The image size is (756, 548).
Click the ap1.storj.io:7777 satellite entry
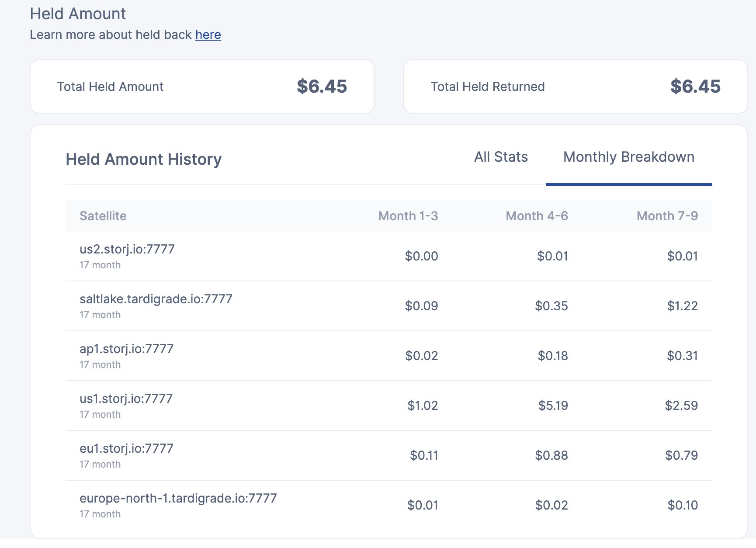(127, 349)
